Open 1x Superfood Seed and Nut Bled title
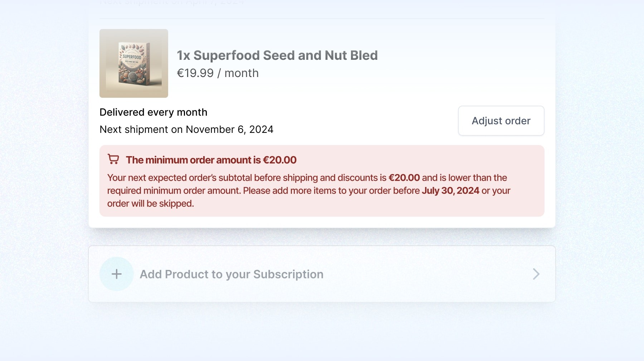Screen dimensions: 644x361 tap(277, 56)
